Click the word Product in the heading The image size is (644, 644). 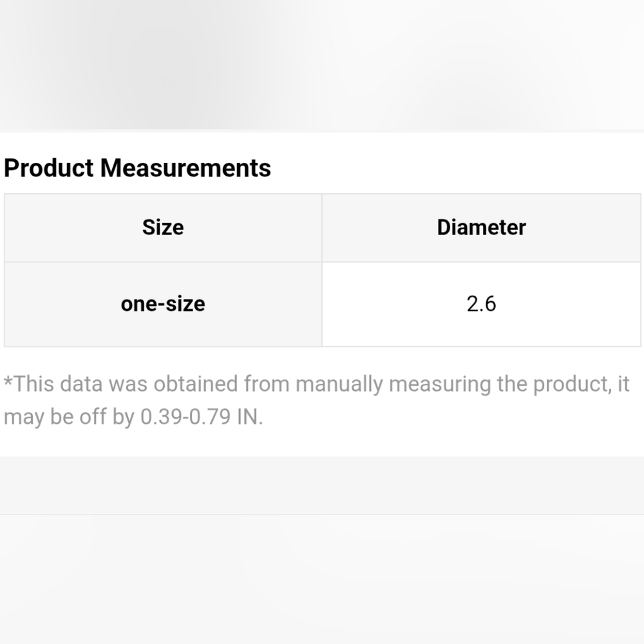[49, 168]
